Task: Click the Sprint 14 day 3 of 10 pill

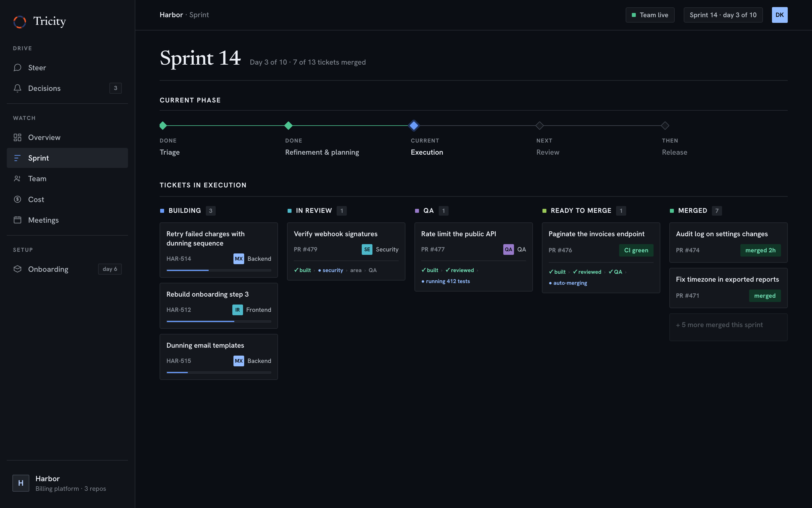Action: pos(723,15)
